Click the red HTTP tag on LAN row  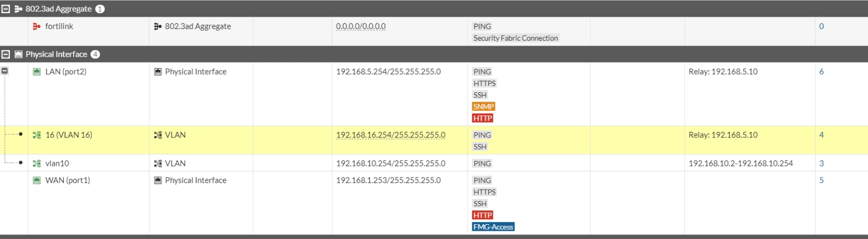(x=482, y=118)
